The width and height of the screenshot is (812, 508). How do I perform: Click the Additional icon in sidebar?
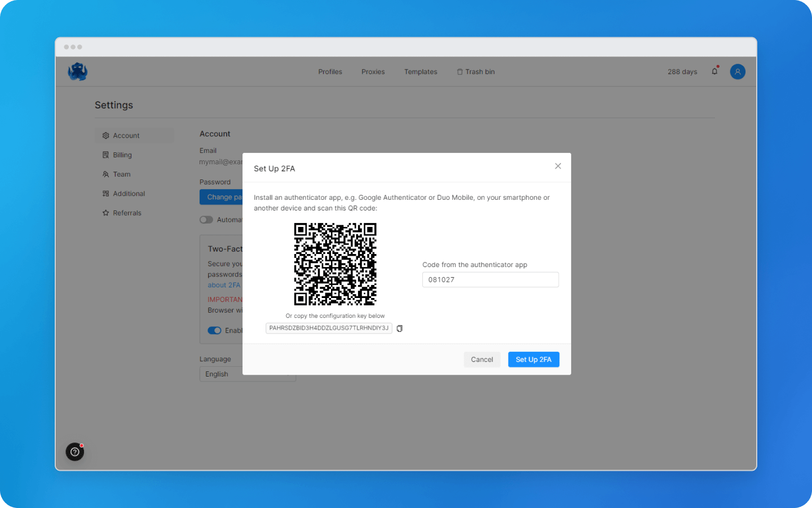coord(105,193)
